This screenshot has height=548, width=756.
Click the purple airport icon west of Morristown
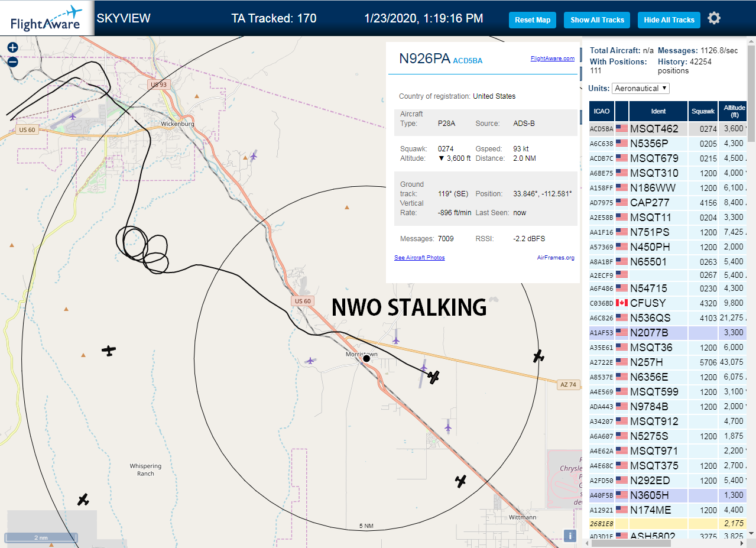[310, 360]
